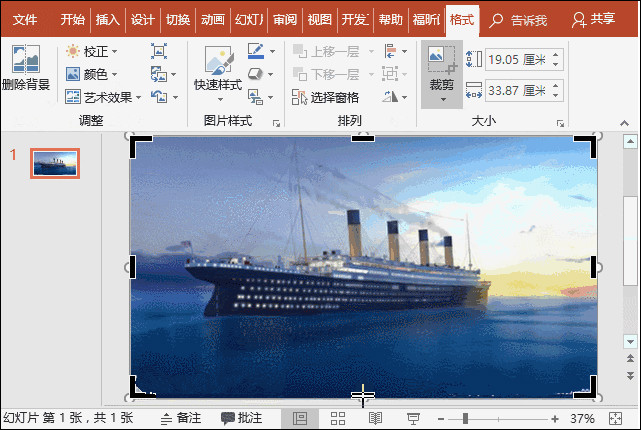
Task: Click the Share (共享) button
Action: [x=594, y=19]
